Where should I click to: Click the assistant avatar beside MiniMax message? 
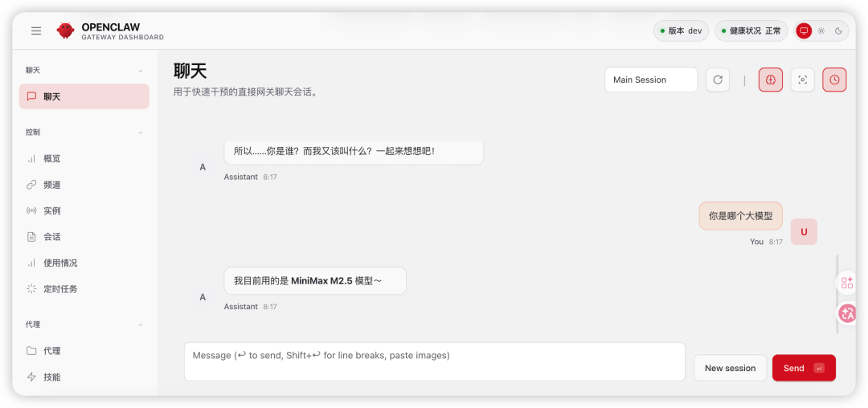203,297
